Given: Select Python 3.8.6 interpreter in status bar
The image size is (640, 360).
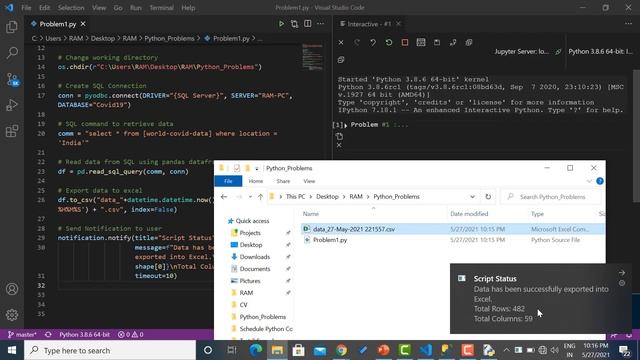Looking at the screenshot, I should [x=84, y=334].
